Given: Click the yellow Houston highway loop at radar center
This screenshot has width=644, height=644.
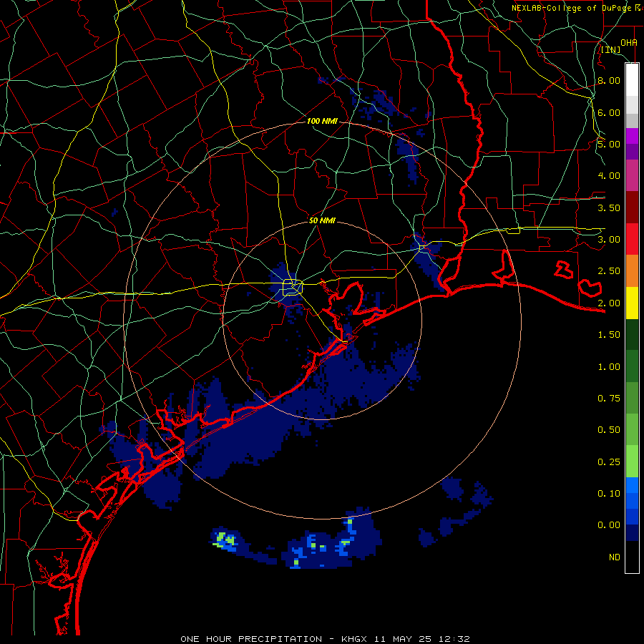Looking at the screenshot, I should point(293,287).
